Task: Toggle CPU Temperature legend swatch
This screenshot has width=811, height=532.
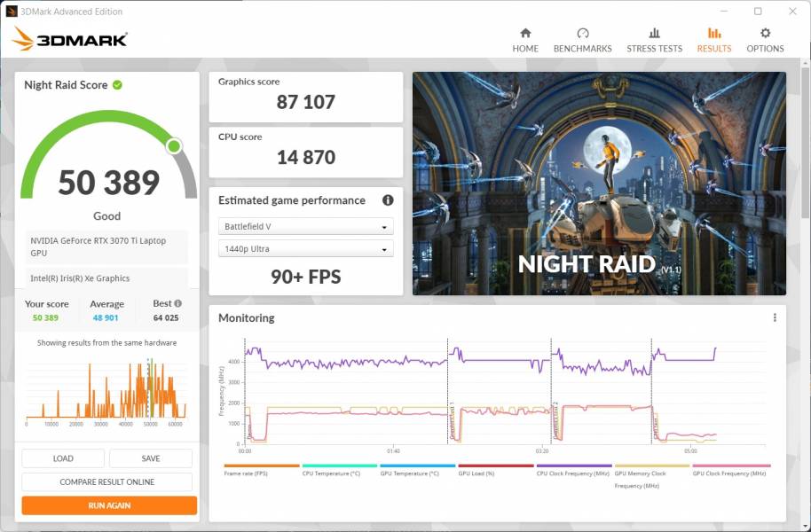Action: pyautogui.click(x=340, y=465)
